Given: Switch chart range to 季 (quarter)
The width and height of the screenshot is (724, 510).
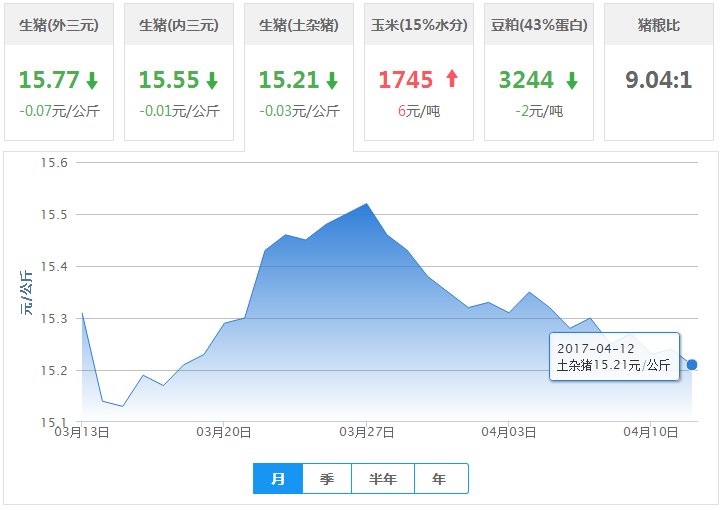Looking at the screenshot, I should point(327,479).
